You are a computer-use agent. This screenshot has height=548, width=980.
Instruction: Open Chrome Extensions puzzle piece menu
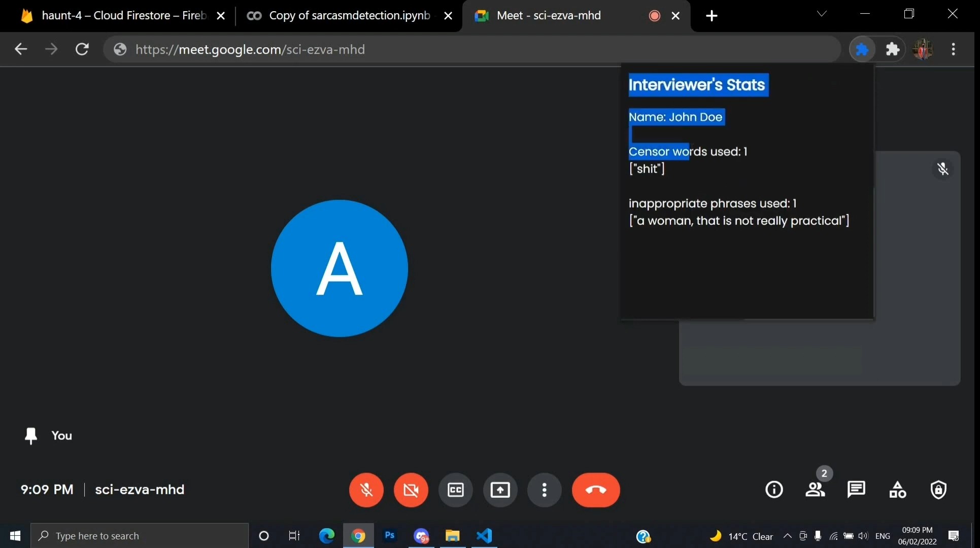(x=892, y=49)
